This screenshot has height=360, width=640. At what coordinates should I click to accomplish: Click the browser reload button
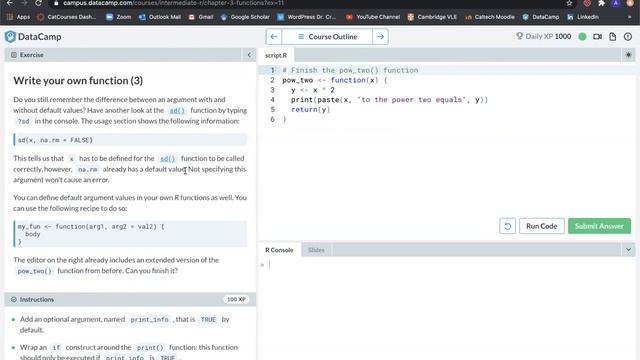click(38, 3)
